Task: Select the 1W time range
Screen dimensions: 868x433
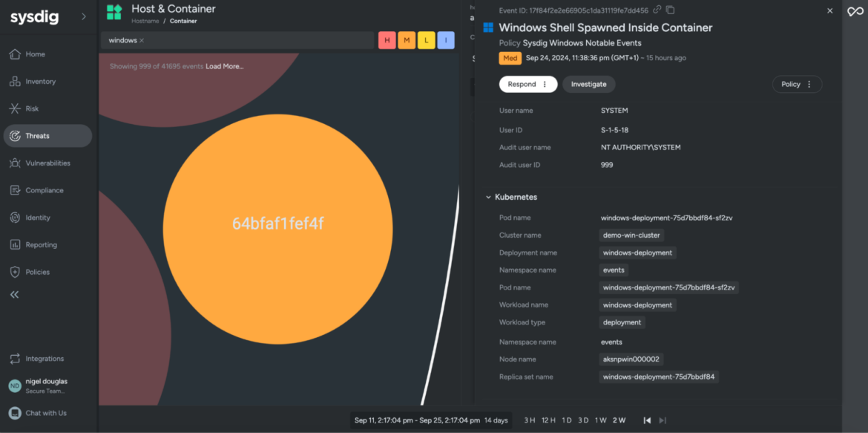Action: 601,420
